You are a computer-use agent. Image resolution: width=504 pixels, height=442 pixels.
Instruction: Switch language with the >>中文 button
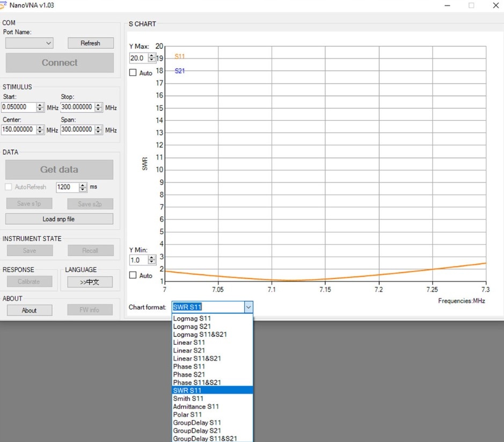90,282
